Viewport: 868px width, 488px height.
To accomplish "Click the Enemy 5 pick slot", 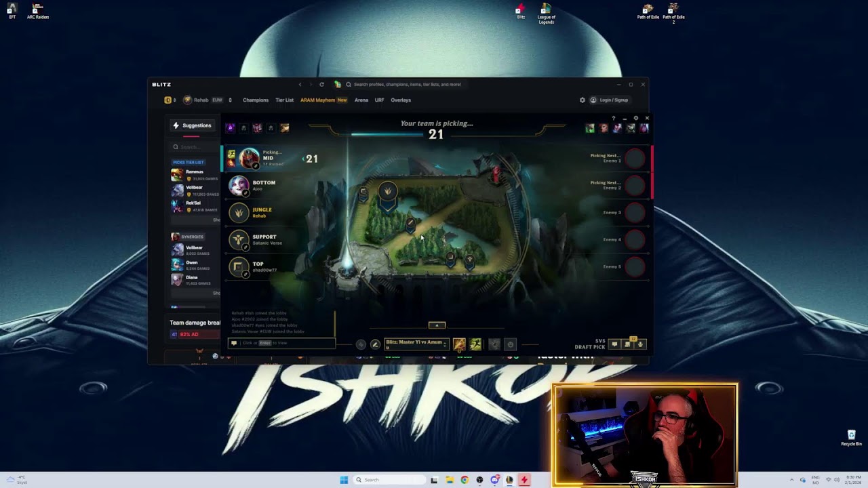I will click(x=635, y=266).
